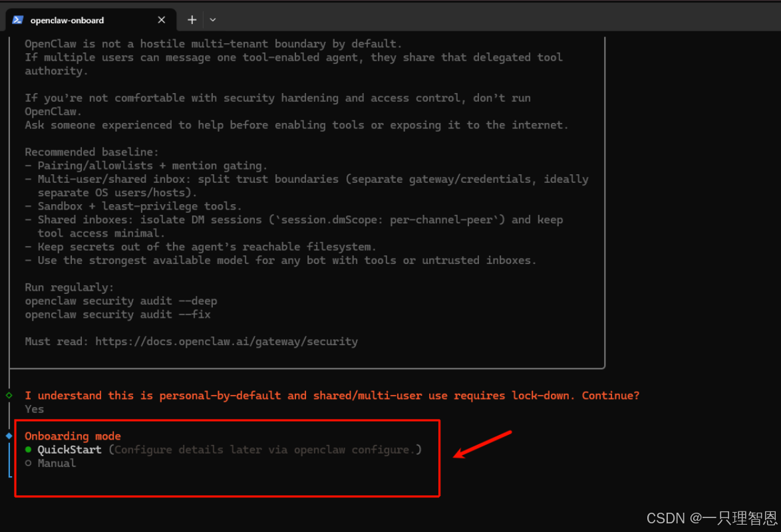Click the 'OpenClaw is not a hostile multi-tenant' line
This screenshot has height=532, width=781.
213,44
